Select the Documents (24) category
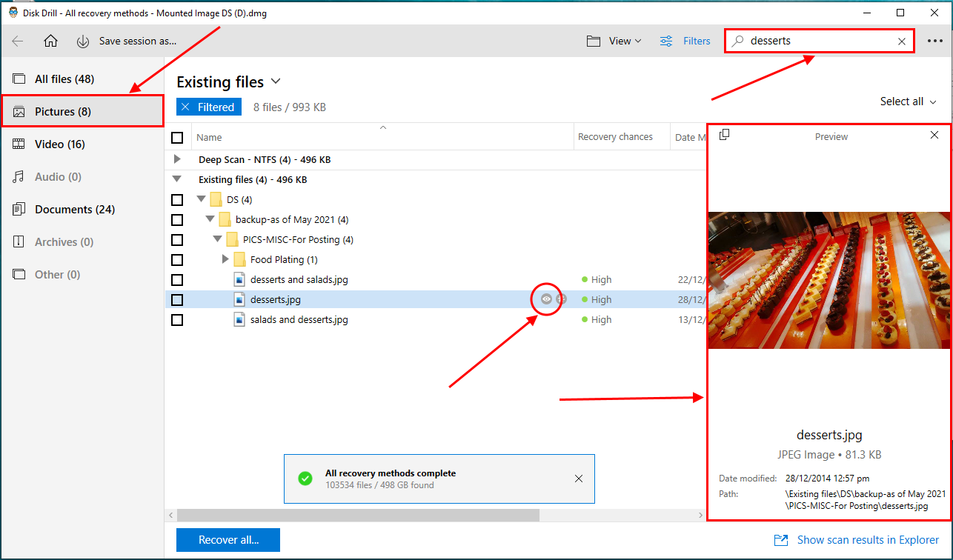The width and height of the screenshot is (953, 560). [82, 210]
